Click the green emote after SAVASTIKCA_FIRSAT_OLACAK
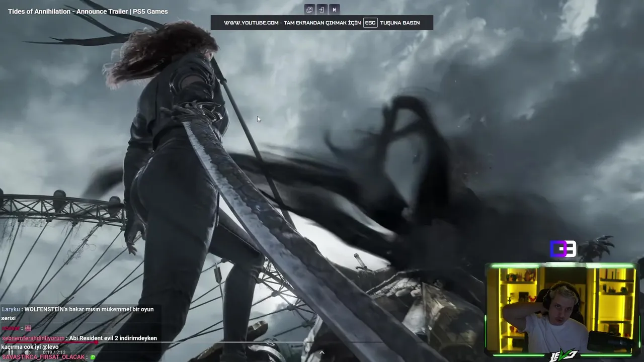 (93, 357)
